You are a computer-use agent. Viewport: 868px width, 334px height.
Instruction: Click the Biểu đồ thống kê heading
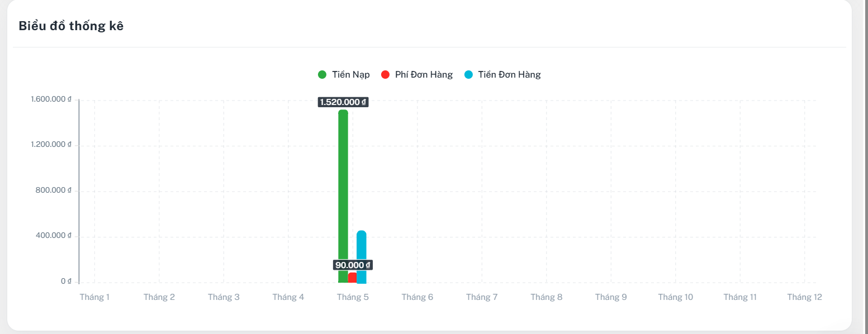click(x=71, y=26)
